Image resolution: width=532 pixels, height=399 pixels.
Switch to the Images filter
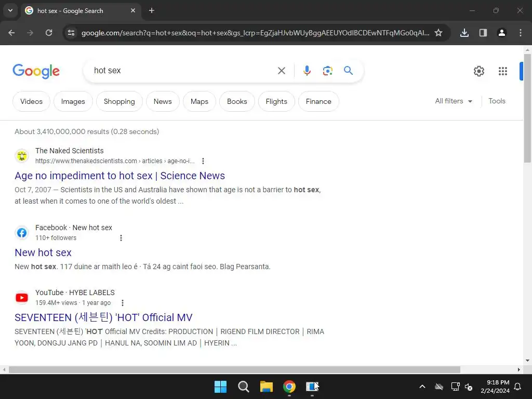[73, 101]
